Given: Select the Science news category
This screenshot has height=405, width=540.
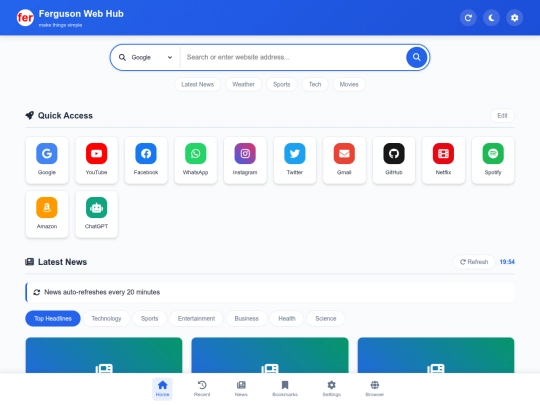Looking at the screenshot, I should click(326, 319).
